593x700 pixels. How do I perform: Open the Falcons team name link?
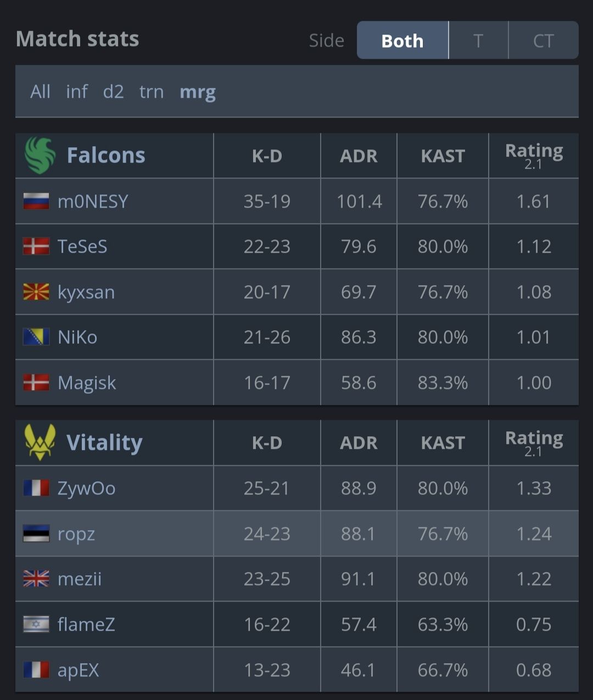pyautogui.click(x=106, y=155)
